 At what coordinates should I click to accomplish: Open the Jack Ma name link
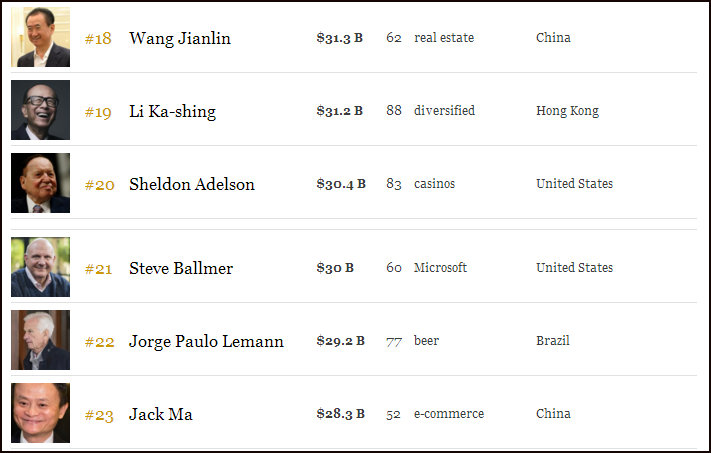click(x=161, y=414)
